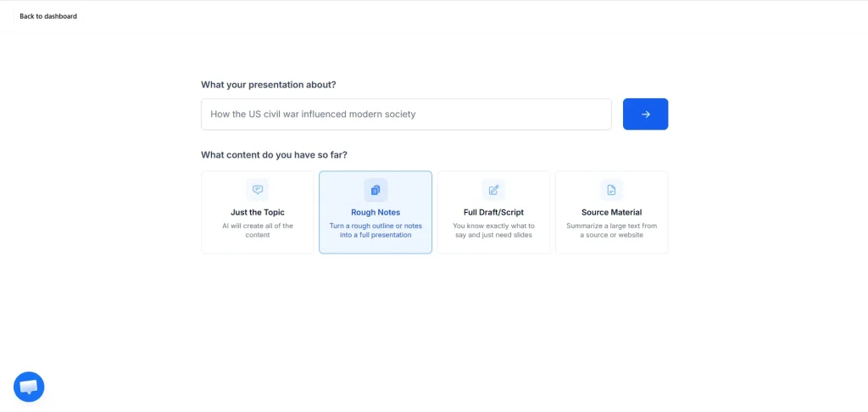This screenshot has height=412, width=868.
Task: Click the document icon above Source Material
Action: 611,190
